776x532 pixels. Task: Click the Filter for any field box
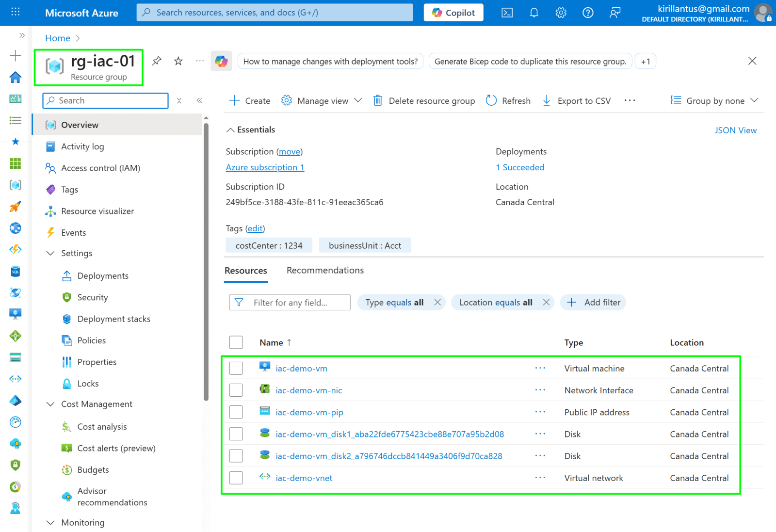tap(290, 303)
